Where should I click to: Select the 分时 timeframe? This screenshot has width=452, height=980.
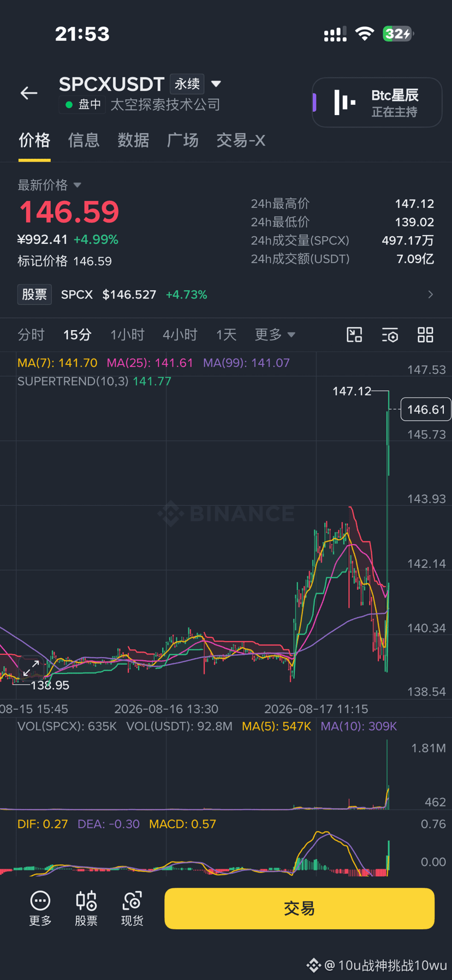coord(31,334)
